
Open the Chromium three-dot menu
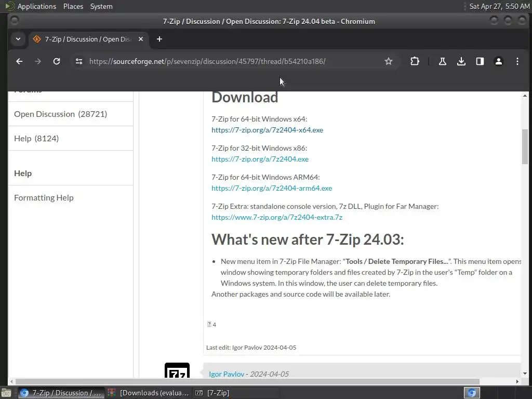click(x=517, y=61)
